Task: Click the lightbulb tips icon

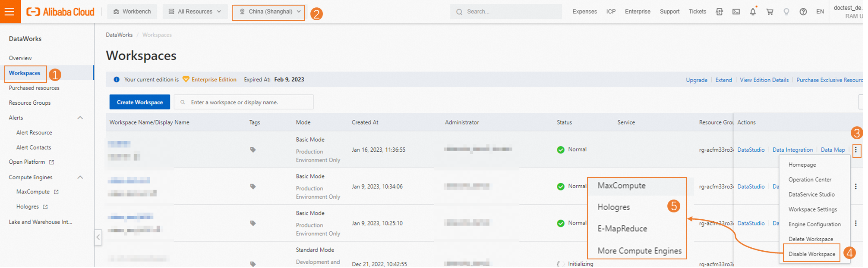Action: 786,12
